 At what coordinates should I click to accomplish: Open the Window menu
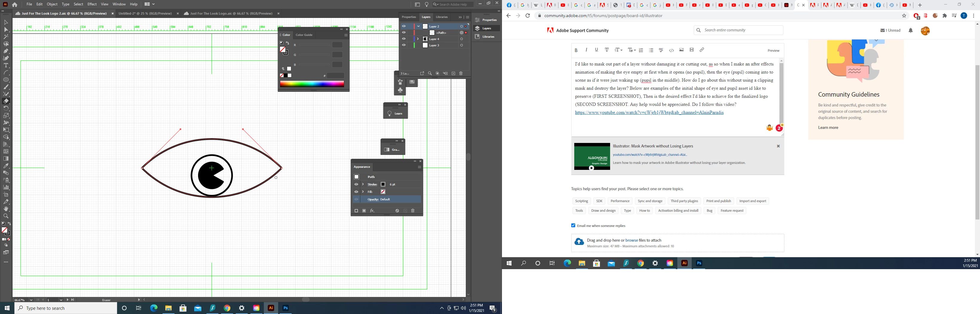point(119,4)
